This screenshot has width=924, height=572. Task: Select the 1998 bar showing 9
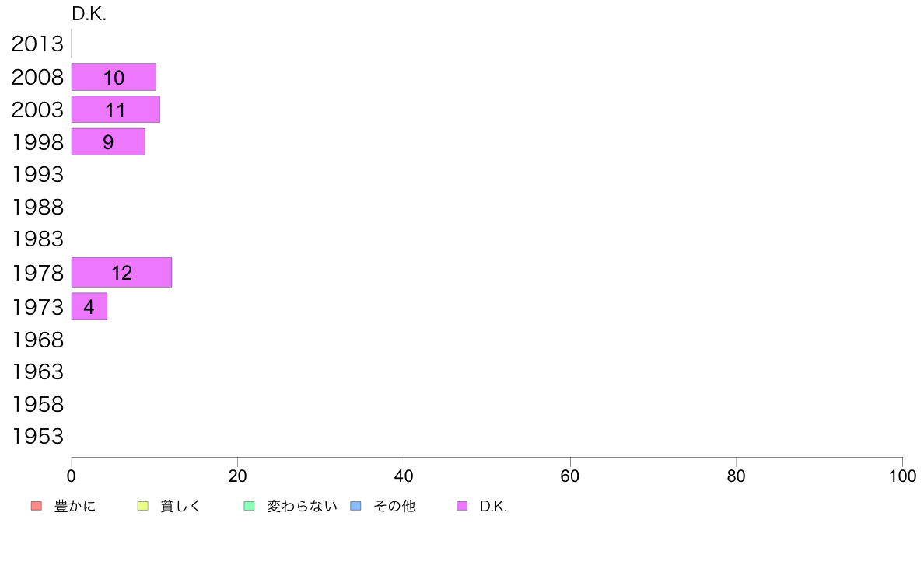pyautogui.click(x=108, y=142)
